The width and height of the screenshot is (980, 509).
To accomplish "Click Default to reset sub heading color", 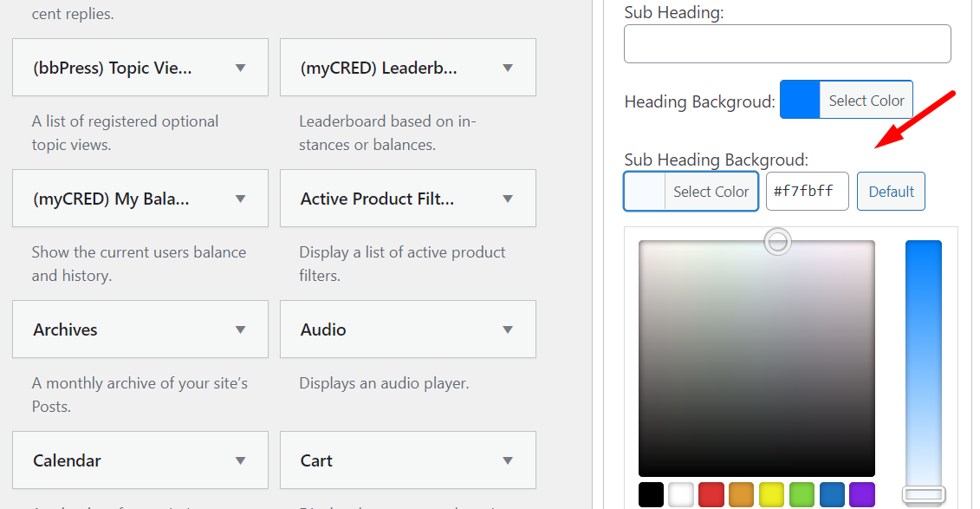I will 891,191.
